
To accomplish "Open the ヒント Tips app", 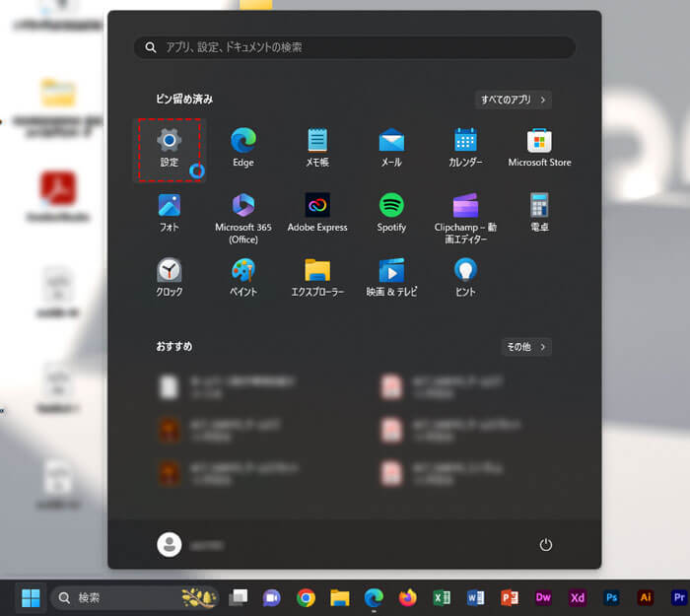I will (x=465, y=278).
